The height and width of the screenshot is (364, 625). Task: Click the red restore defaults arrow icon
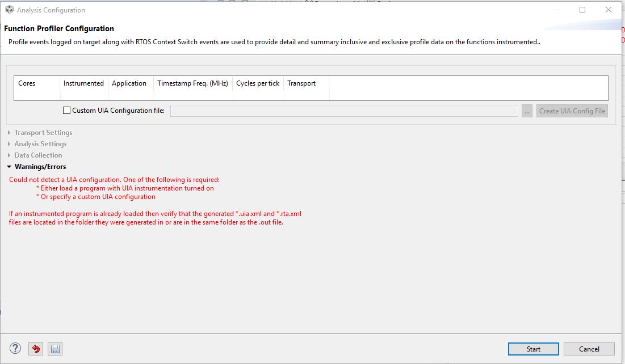pos(36,349)
